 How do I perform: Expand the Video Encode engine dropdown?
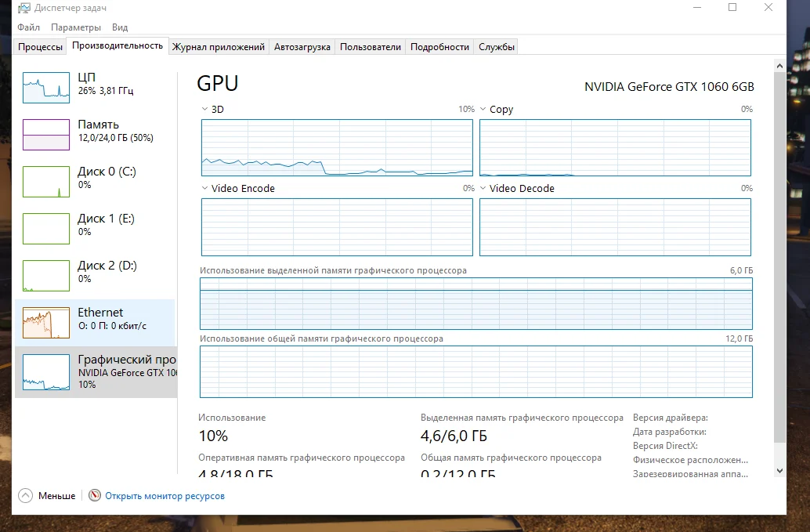(205, 189)
